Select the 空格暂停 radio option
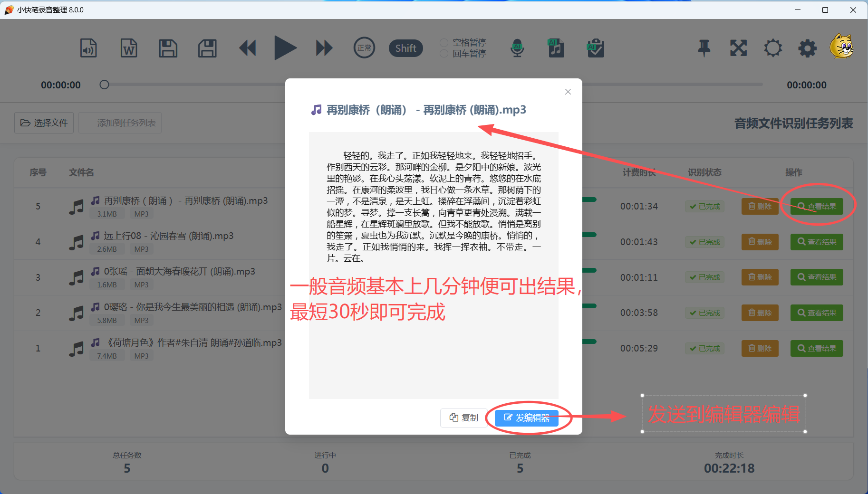 pos(444,42)
